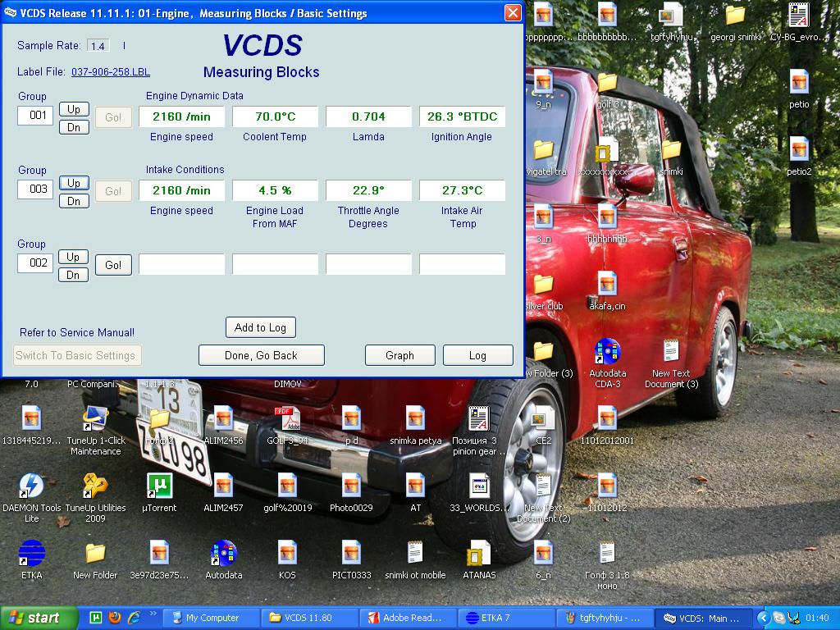This screenshot has height=630, width=840.
Task: Open the GOLF3_94 PDF file
Action: pos(287,419)
